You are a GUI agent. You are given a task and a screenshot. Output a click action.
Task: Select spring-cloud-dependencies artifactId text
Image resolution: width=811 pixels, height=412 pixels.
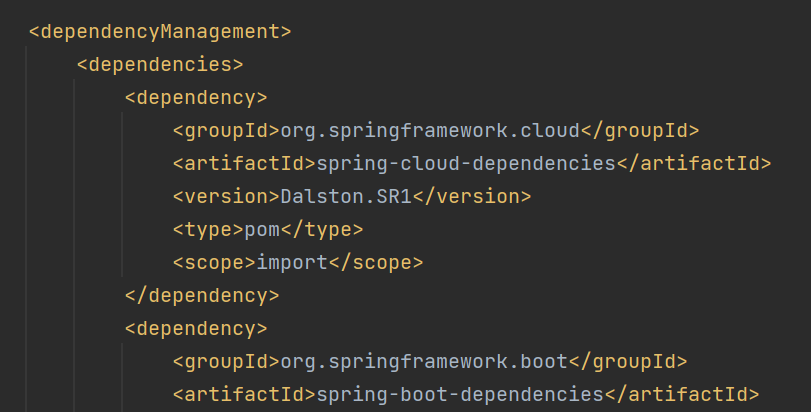[466, 164]
